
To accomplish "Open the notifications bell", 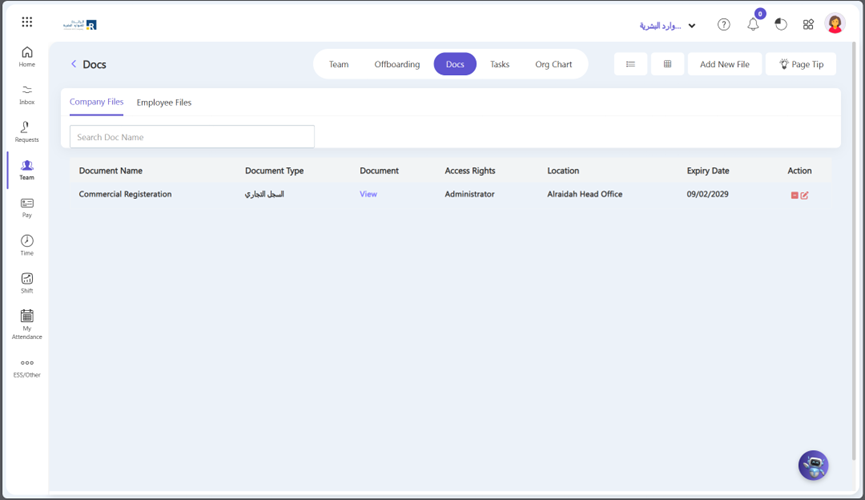I will click(x=753, y=25).
